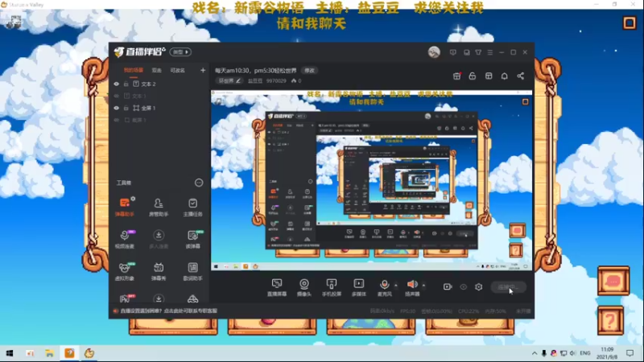Image resolution: width=644 pixels, height=362 pixels.
Task: Add a new scene with plus button
Action: click(203, 70)
